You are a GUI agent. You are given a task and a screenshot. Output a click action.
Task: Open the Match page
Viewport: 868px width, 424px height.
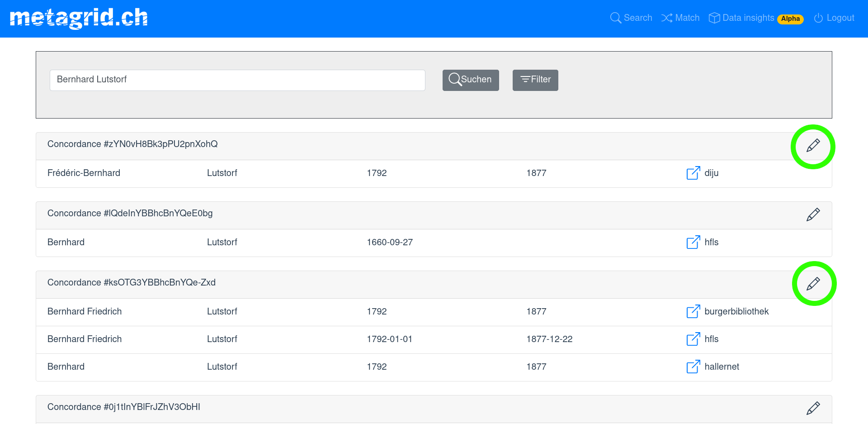[x=680, y=18]
